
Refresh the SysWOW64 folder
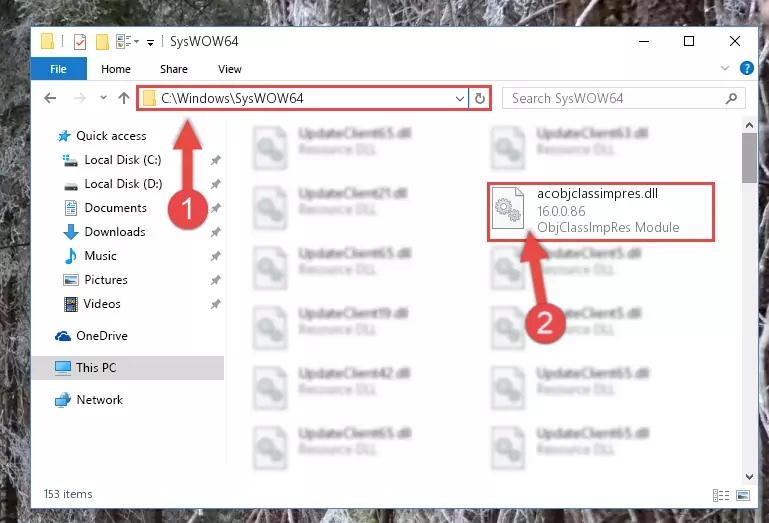pos(480,99)
